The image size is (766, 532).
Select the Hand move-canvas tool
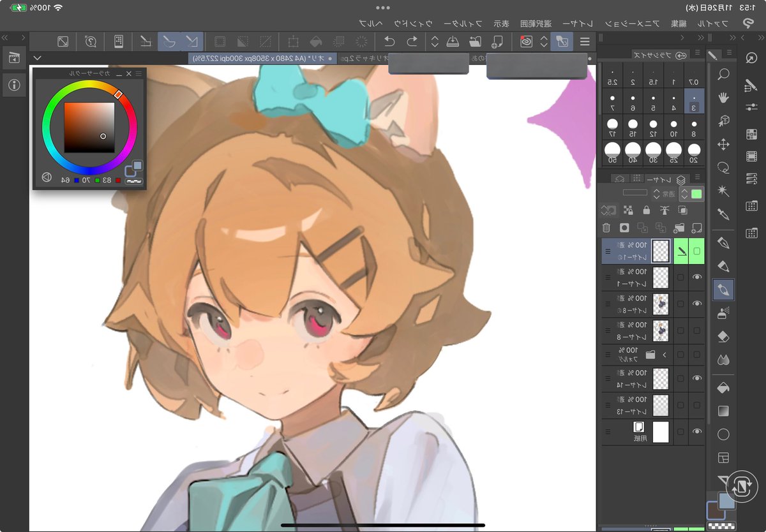point(723,98)
